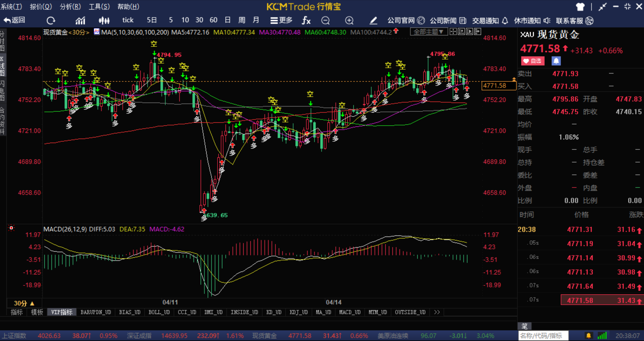Viewport: 644px width, 341px height.
Task: Click the rightmost chart export arrow icon
Action: [x=478, y=31]
